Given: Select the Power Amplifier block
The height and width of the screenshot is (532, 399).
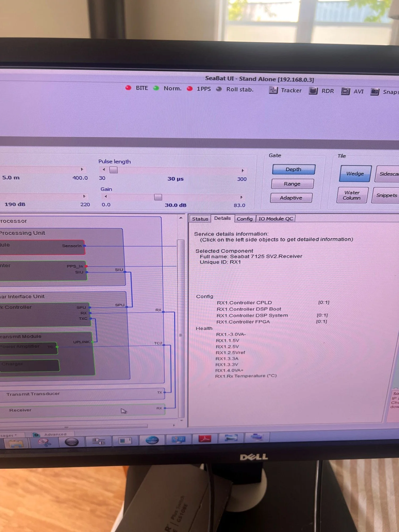Looking at the screenshot, I should point(28,348).
